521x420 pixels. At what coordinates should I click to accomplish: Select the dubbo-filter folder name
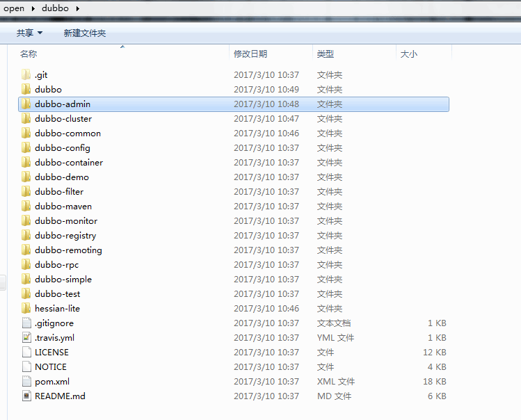(59, 192)
